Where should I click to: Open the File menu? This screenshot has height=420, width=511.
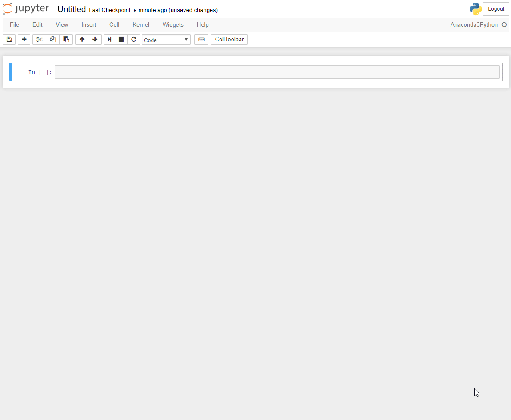pos(14,25)
